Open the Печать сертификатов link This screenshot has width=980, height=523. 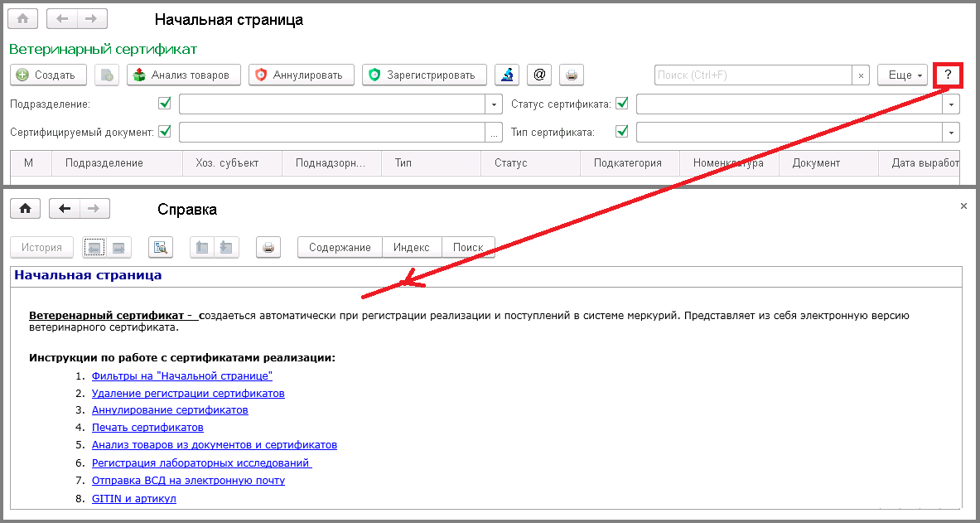147,428
